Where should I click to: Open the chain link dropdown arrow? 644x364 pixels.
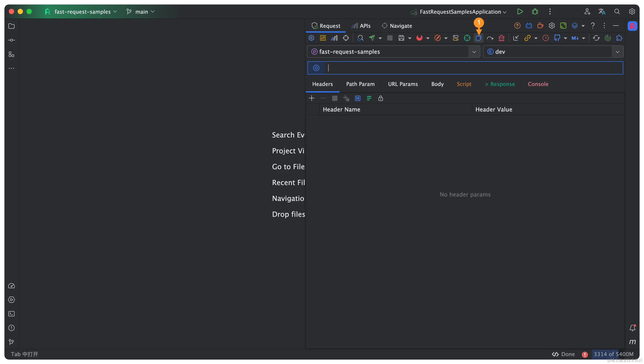pyautogui.click(x=536, y=38)
